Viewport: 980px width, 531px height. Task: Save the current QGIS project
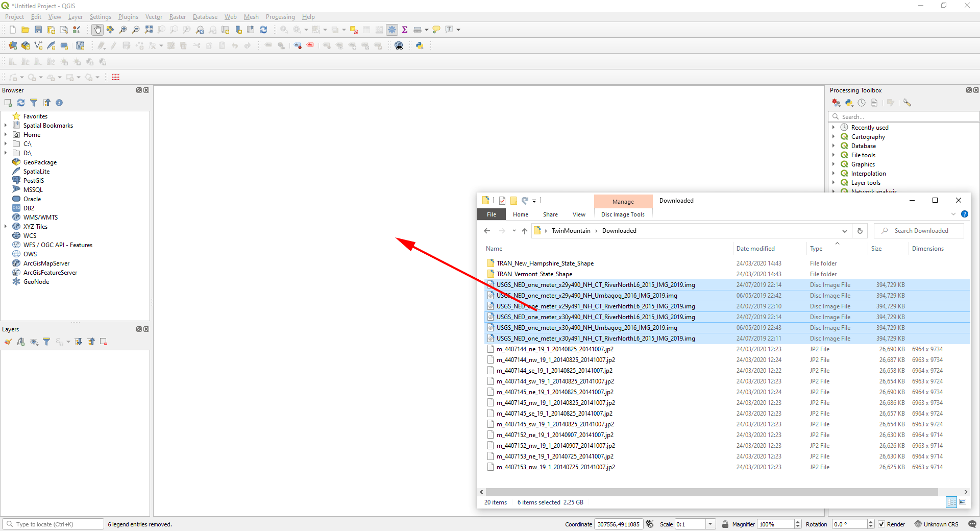pos(38,30)
